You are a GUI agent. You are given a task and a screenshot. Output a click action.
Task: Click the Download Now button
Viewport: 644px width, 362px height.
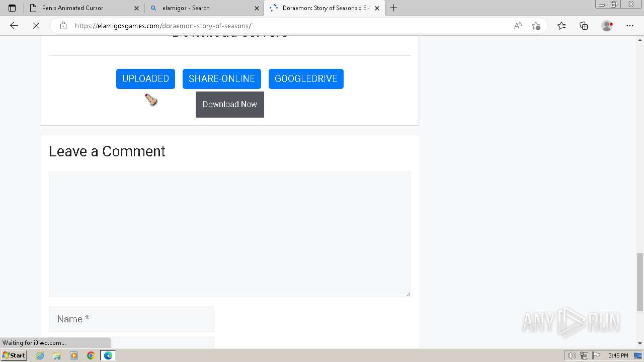[230, 105]
